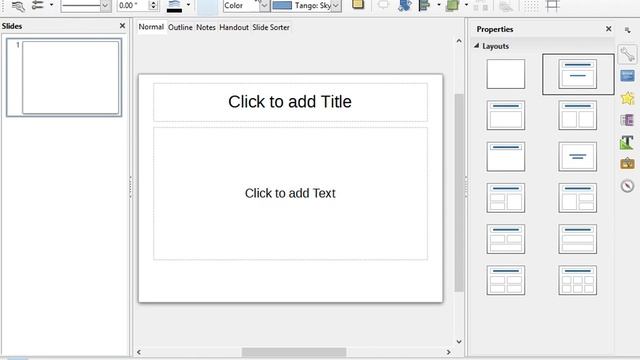Open the area style 'Color' dropdown
The height and width of the screenshot is (360, 640).
point(246,6)
